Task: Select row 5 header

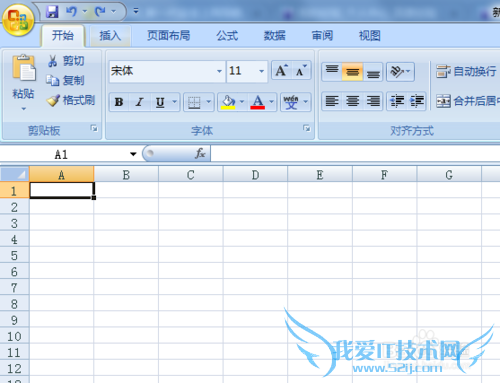Action: point(14,255)
